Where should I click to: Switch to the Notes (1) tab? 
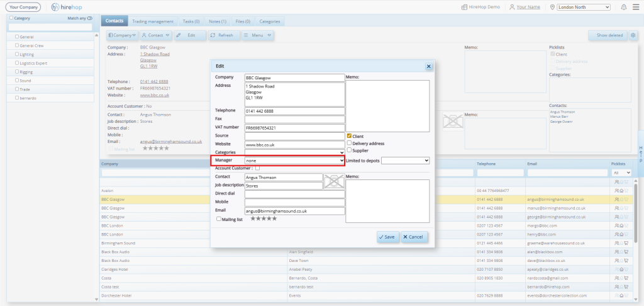217,21
